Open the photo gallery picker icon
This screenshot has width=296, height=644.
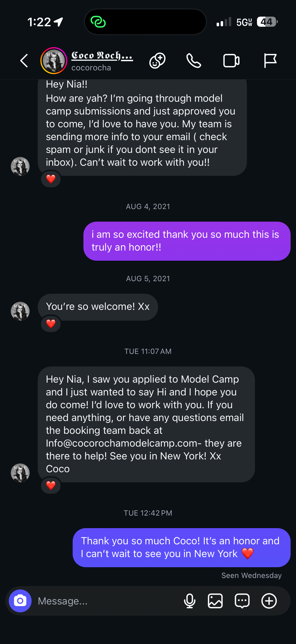(x=215, y=601)
